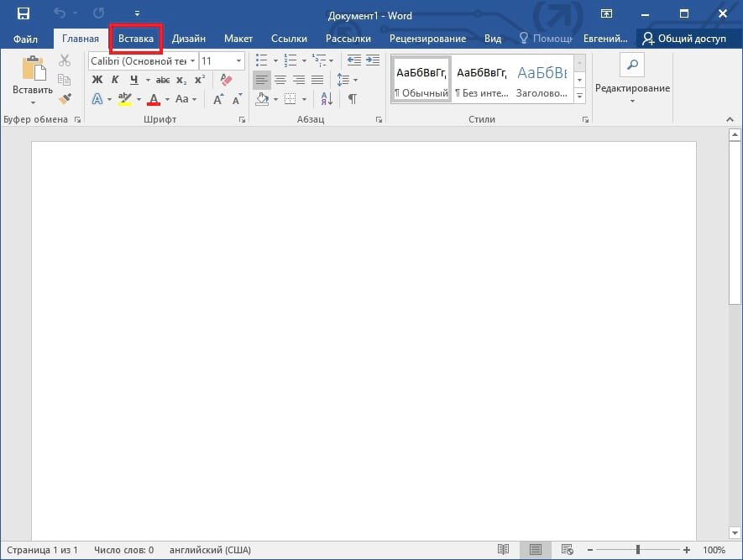This screenshot has width=743, height=560.
Task: Select the Без интервала style
Action: (481, 79)
